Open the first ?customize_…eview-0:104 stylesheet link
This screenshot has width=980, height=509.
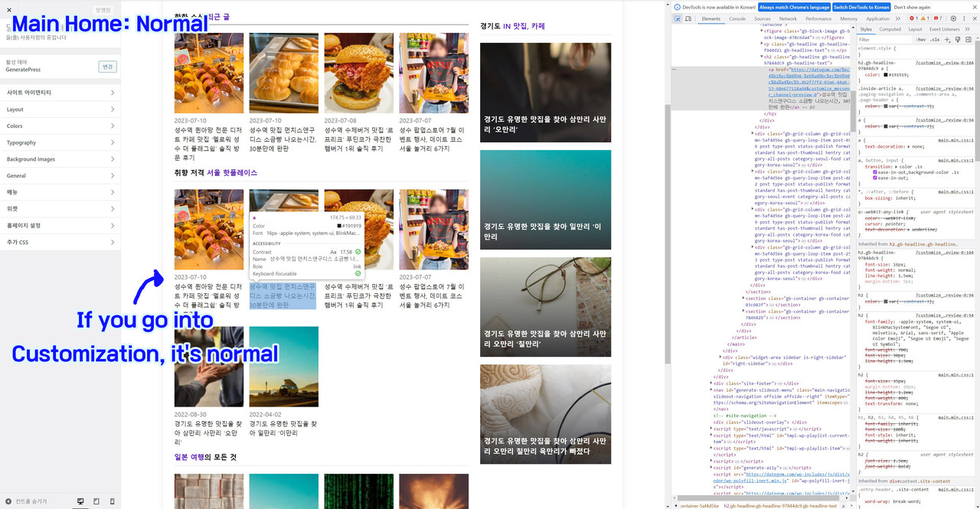(x=945, y=63)
